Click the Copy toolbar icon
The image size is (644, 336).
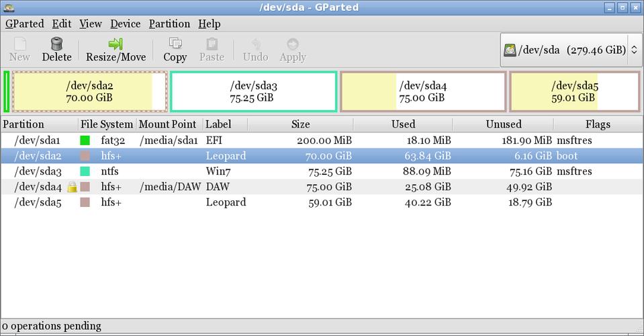pyautogui.click(x=175, y=44)
